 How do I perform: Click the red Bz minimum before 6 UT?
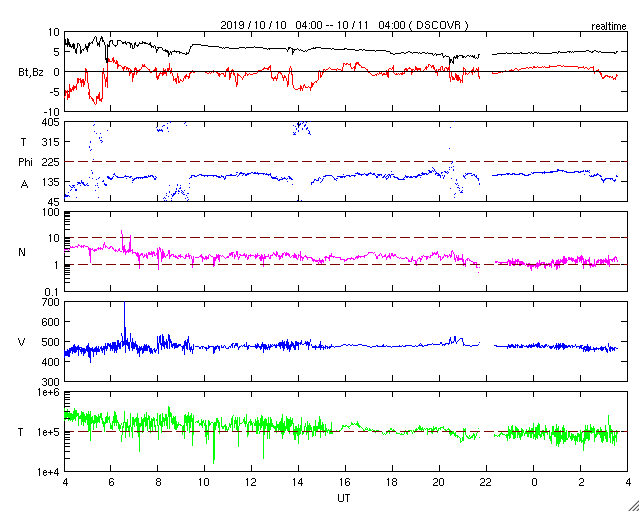96,101
